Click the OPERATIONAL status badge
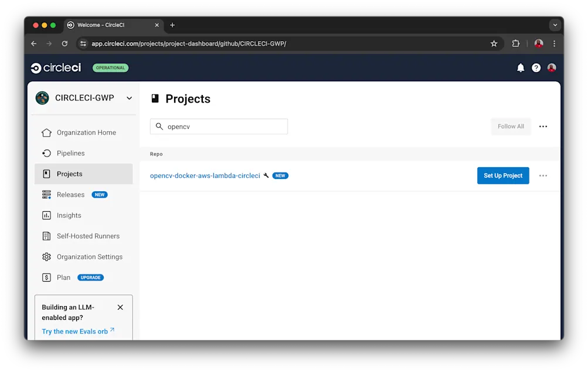Image resolution: width=588 pixels, height=372 pixels. [x=110, y=67]
